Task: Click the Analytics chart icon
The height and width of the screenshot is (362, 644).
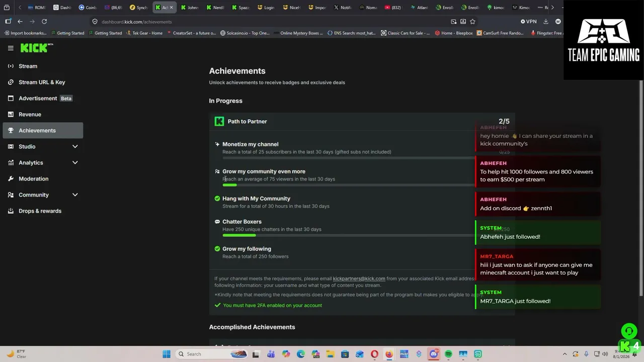Action: [11, 162]
